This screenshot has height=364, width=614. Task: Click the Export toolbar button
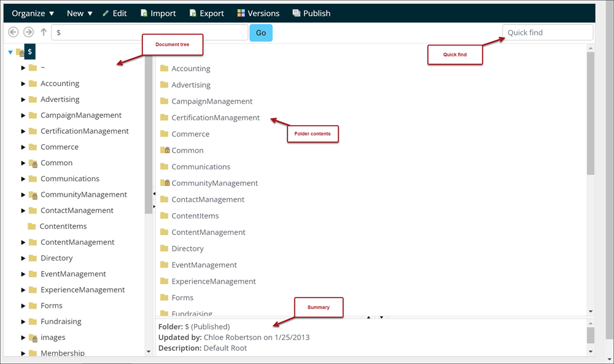click(206, 13)
